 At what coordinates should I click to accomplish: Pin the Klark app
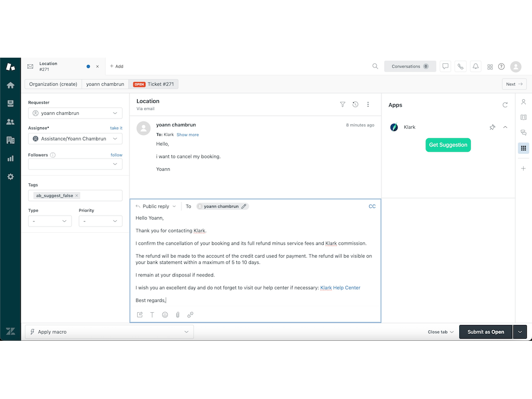click(492, 127)
